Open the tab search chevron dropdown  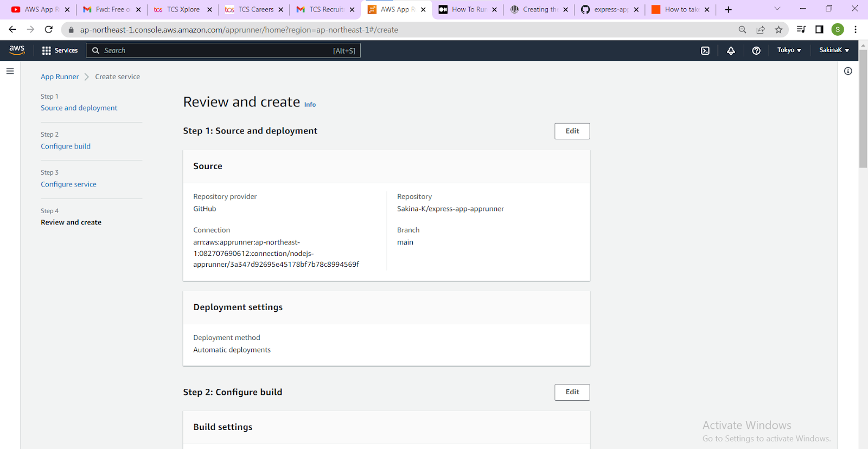click(x=777, y=9)
